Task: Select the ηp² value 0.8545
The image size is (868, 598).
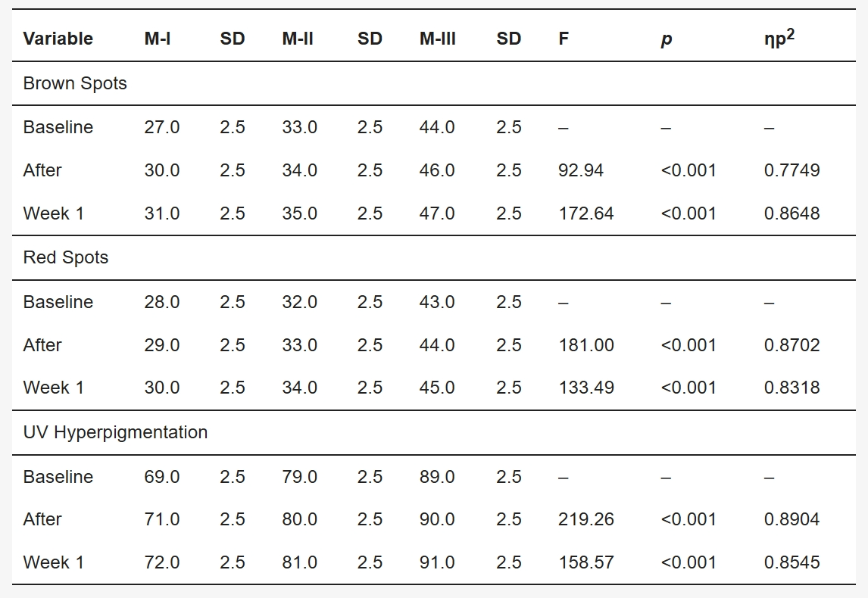Action: (792, 562)
